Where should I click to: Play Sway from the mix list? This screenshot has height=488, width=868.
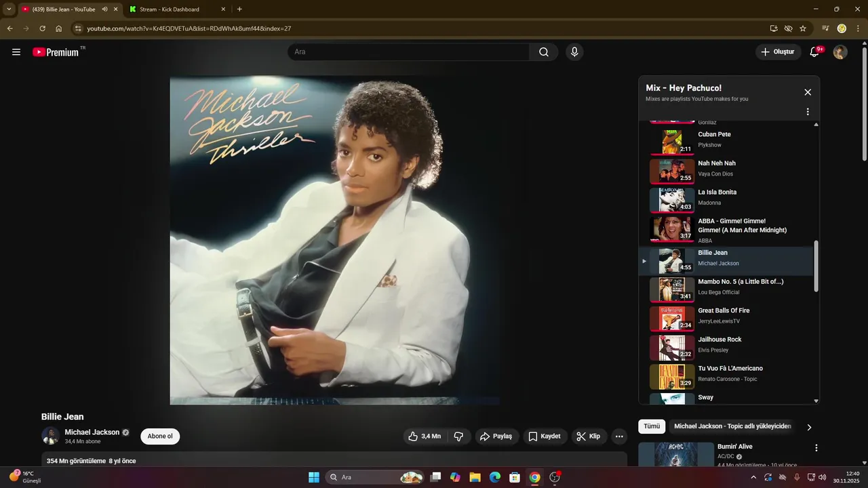point(726,399)
